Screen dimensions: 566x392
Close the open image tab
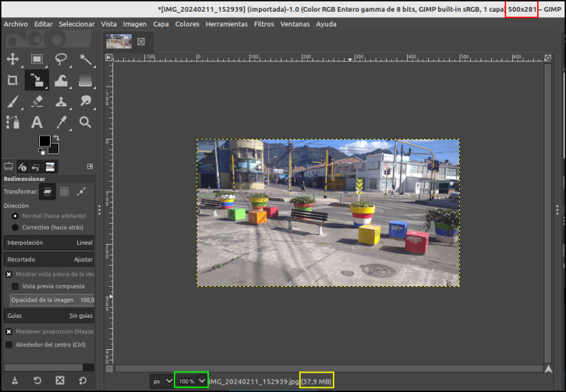click(141, 42)
